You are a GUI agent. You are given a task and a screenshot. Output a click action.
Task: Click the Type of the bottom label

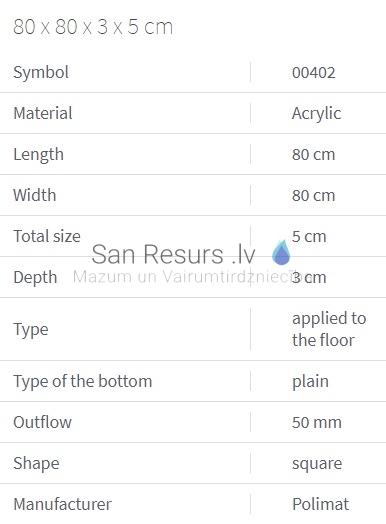click(83, 381)
